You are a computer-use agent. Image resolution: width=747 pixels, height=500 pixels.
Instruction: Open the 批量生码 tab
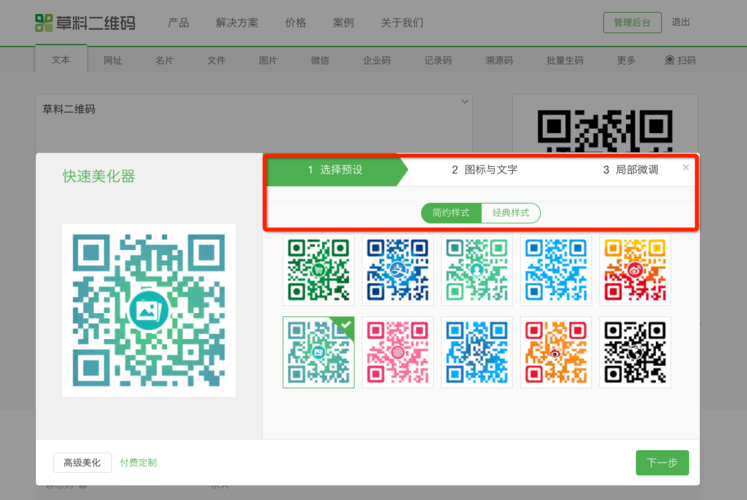point(565,60)
